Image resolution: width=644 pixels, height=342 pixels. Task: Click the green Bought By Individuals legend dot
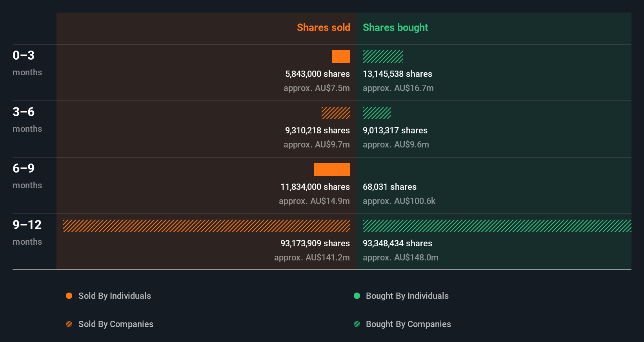coord(357,296)
